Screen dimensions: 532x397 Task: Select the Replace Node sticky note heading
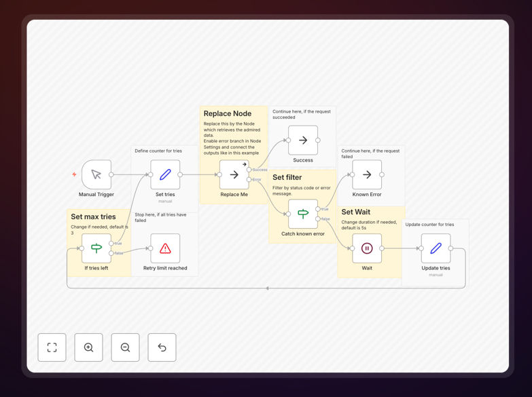pos(228,113)
